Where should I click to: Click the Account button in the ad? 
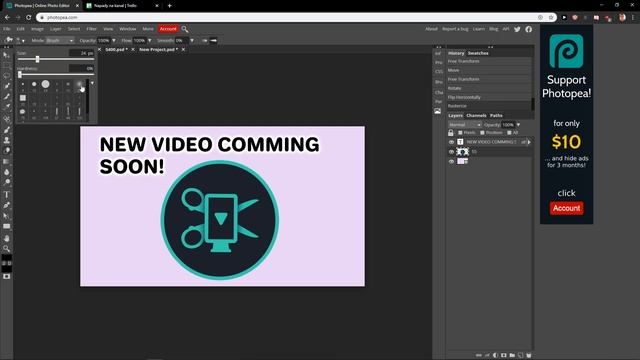tap(567, 208)
